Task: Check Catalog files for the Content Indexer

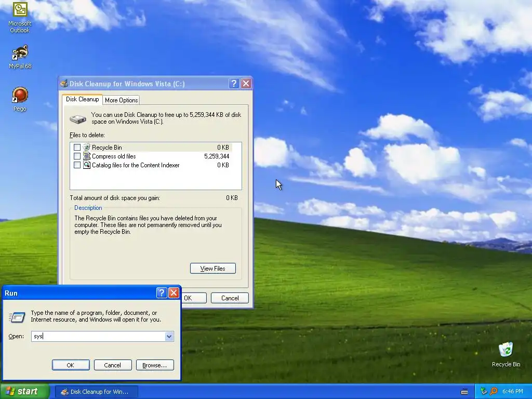Action: [x=77, y=165]
